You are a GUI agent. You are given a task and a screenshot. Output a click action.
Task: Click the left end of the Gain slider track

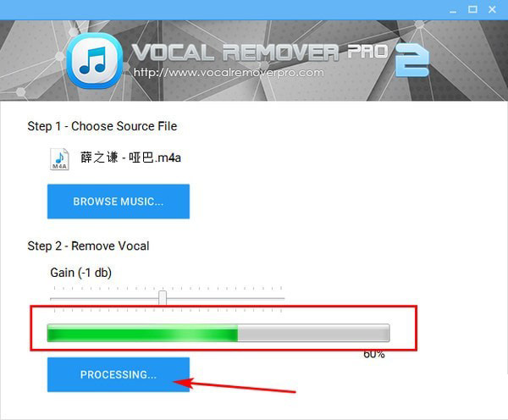[x=53, y=298]
